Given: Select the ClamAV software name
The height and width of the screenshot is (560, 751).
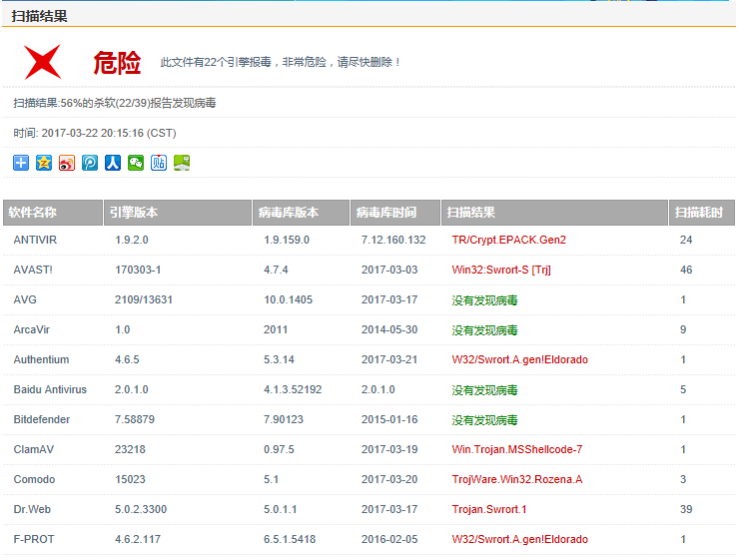Looking at the screenshot, I should pos(34,449).
